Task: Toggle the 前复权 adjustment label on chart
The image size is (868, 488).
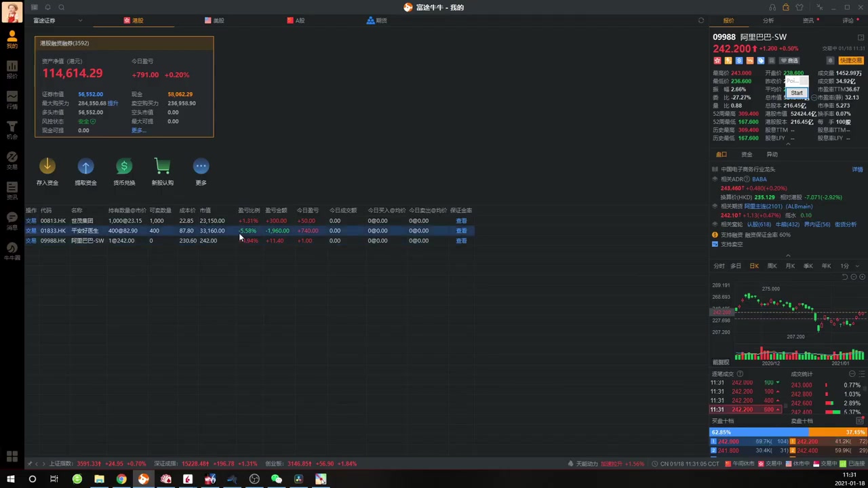Action: [720, 362]
